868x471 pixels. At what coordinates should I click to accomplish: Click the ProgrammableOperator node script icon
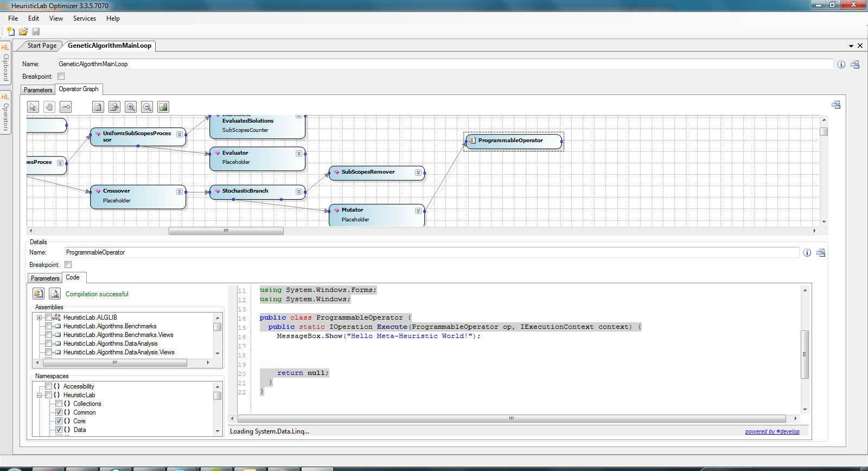tap(472, 140)
